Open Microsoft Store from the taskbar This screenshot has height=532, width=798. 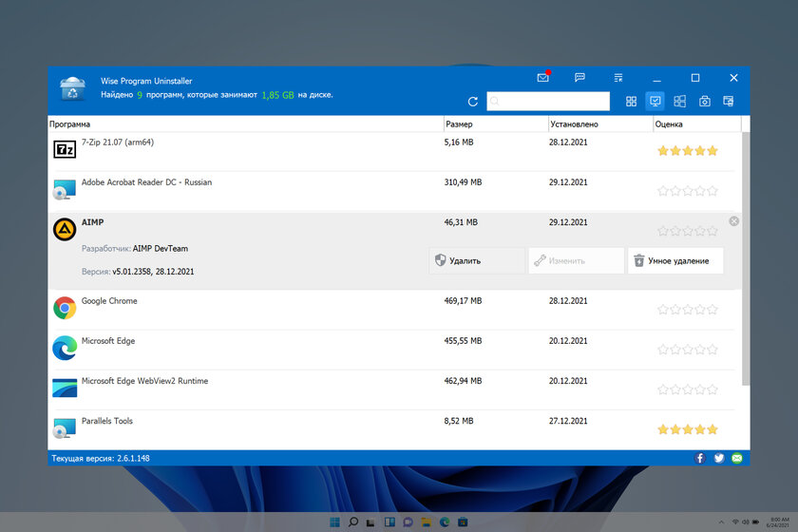[463, 522]
